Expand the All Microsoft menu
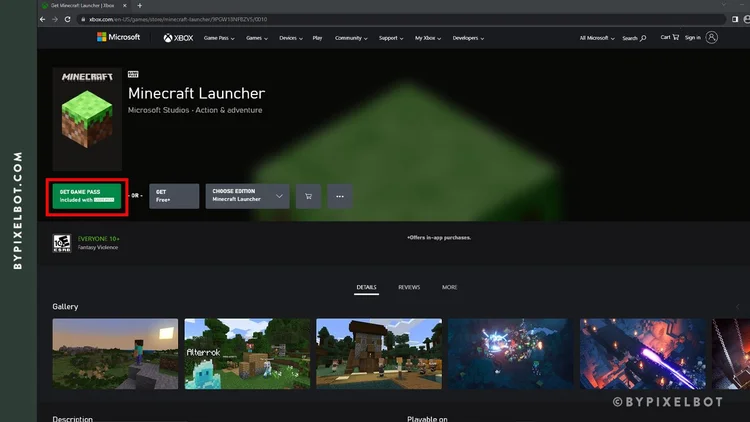Viewport: 750px width, 422px height. [x=597, y=38]
